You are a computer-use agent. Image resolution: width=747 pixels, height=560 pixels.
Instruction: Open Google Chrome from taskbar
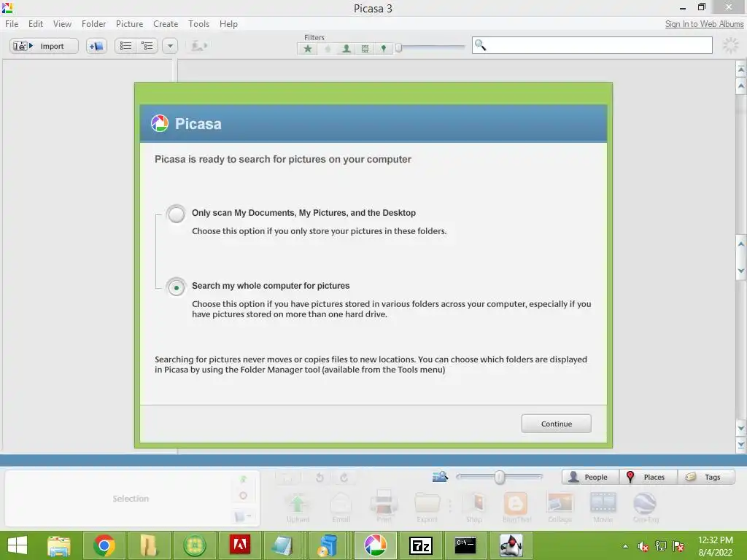104,545
